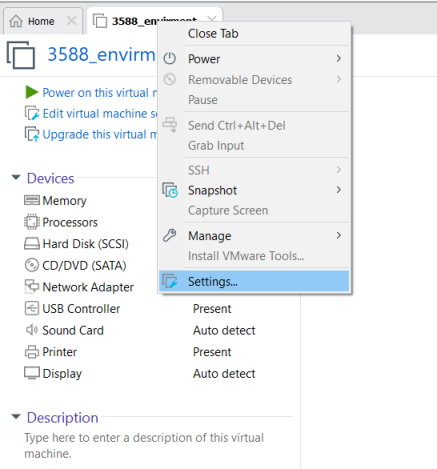Select the Memory device icon
This screenshot has height=469, width=437.
click(32, 200)
